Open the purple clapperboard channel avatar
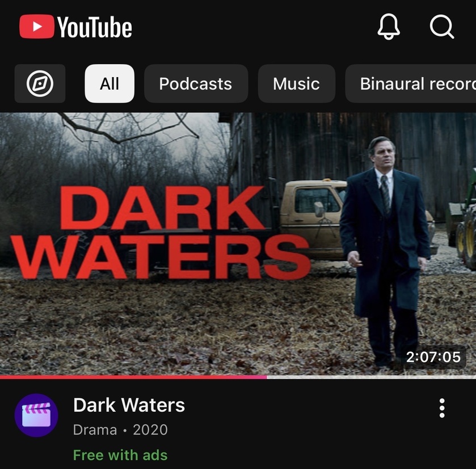Image resolution: width=476 pixels, height=469 pixels. pos(36,415)
